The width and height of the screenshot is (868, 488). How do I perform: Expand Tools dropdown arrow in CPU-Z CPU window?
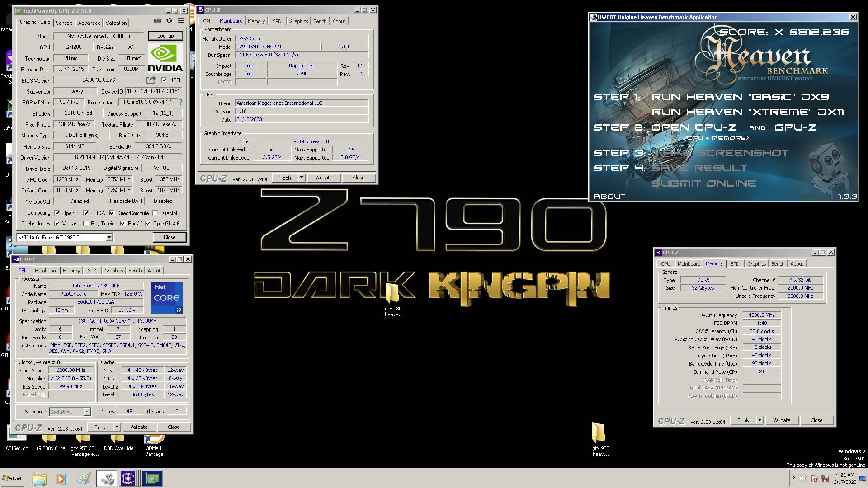pyautogui.click(x=117, y=427)
